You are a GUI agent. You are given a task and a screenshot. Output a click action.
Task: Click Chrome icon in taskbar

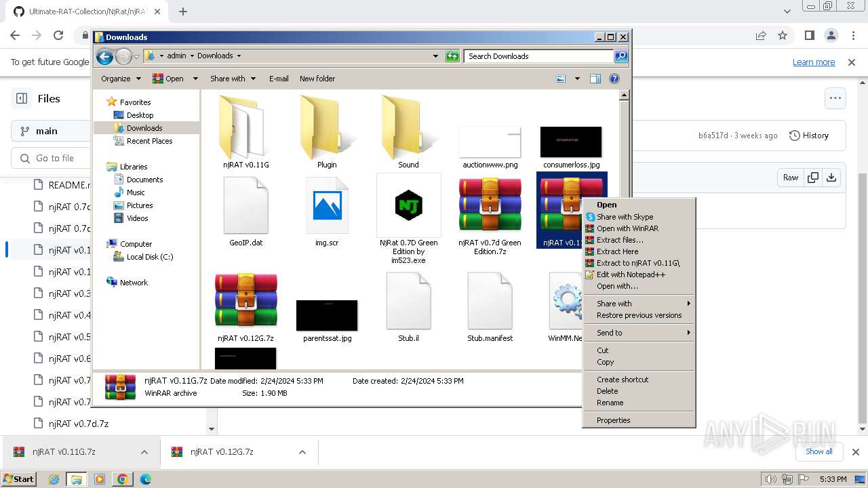click(x=122, y=479)
